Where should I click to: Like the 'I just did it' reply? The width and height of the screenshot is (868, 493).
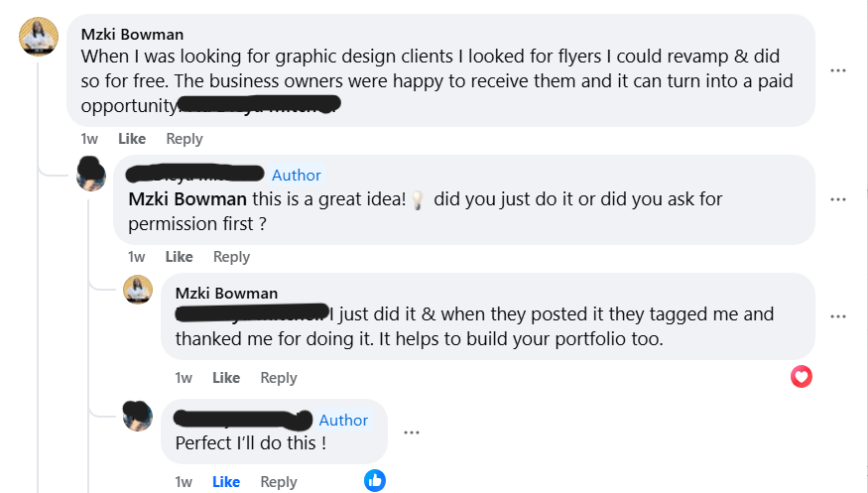coord(226,378)
